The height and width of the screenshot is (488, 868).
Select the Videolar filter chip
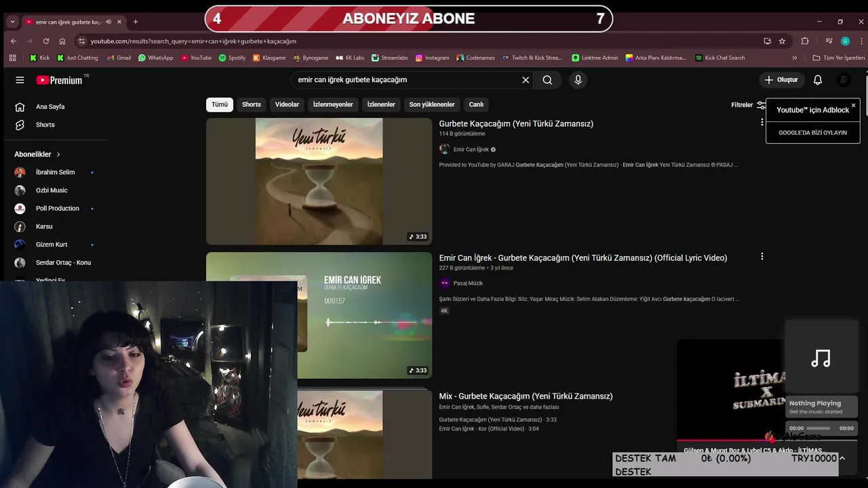(287, 104)
